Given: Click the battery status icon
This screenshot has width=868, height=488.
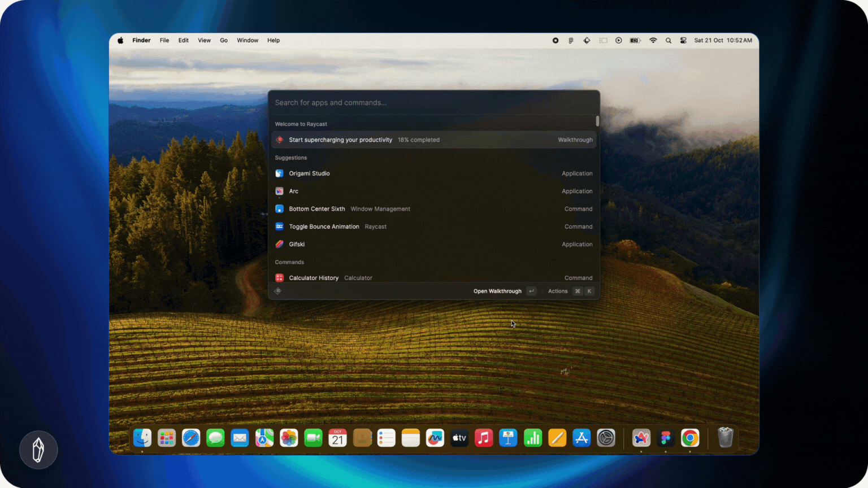Looking at the screenshot, I should coord(635,41).
